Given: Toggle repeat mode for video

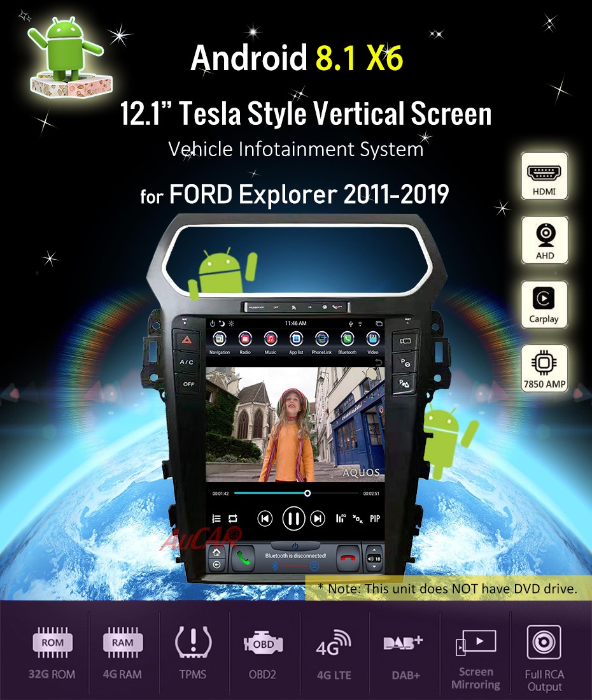Looking at the screenshot, I should click(x=233, y=518).
